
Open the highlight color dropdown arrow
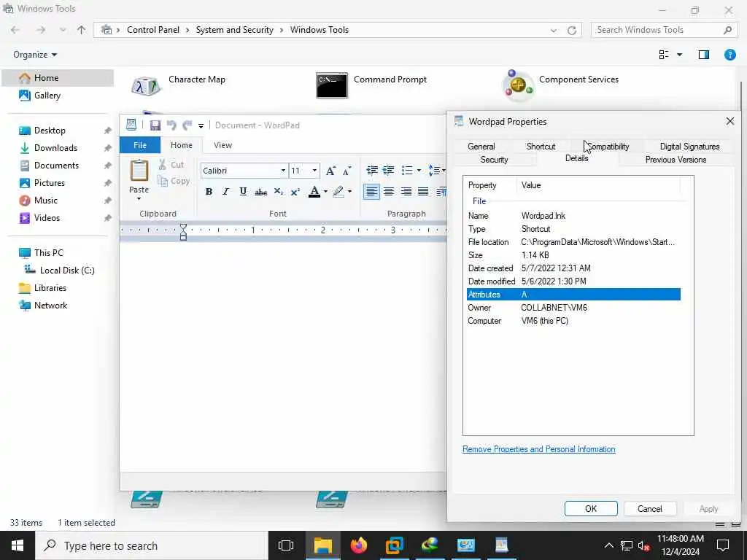349,192
